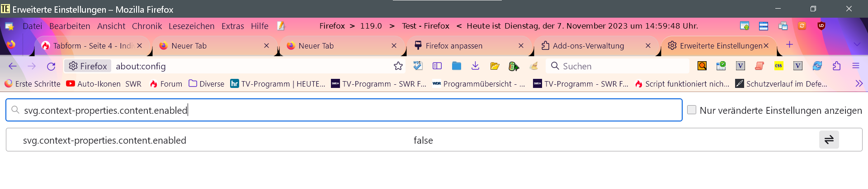Open the downloads panel arrow icon

coord(475,66)
